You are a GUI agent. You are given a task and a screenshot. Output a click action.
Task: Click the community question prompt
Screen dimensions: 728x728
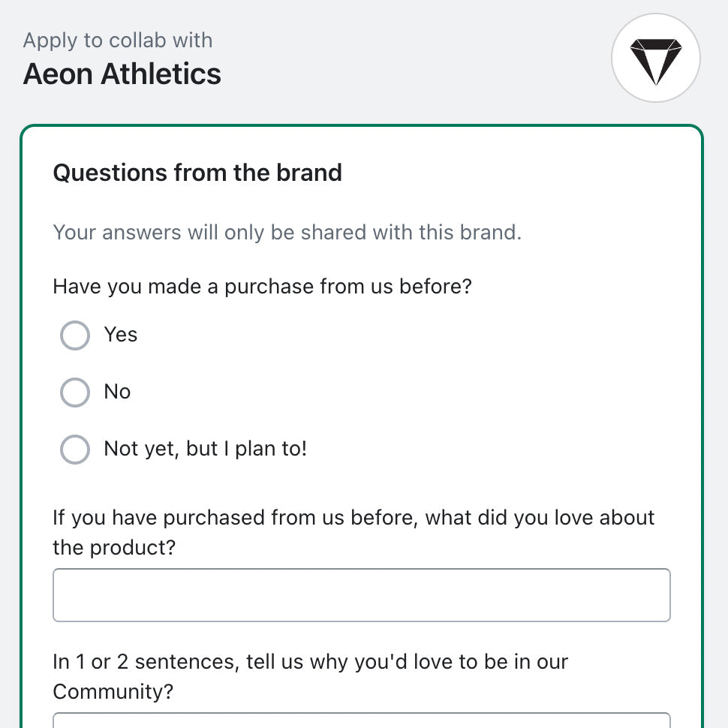pyautogui.click(x=310, y=676)
